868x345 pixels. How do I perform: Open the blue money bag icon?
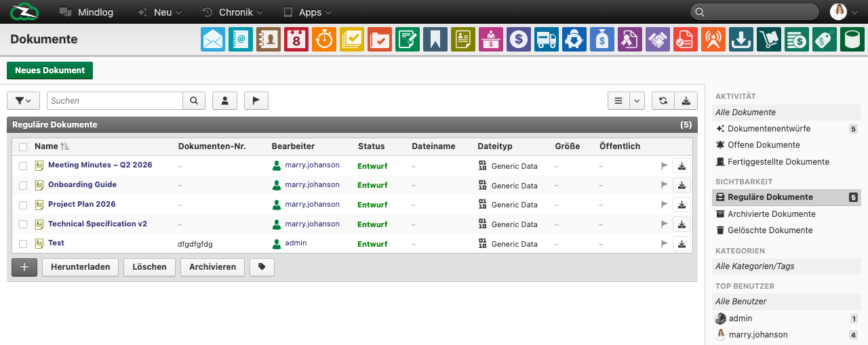(602, 39)
